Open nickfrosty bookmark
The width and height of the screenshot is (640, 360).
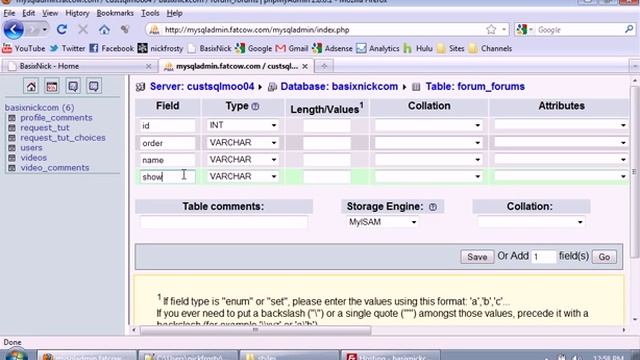(160, 48)
